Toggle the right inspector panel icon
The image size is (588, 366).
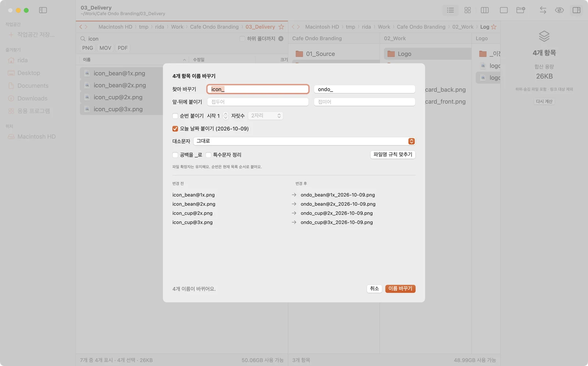(577, 10)
